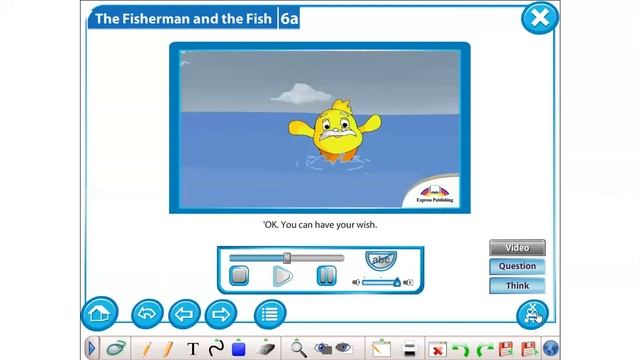Select the Text tool
Screen dimensions: 640x360
[193, 349]
